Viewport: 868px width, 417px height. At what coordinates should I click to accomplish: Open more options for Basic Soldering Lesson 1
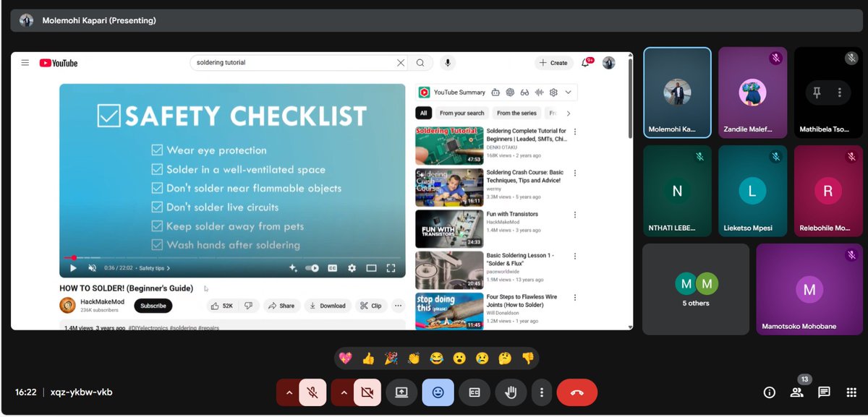pyautogui.click(x=575, y=256)
